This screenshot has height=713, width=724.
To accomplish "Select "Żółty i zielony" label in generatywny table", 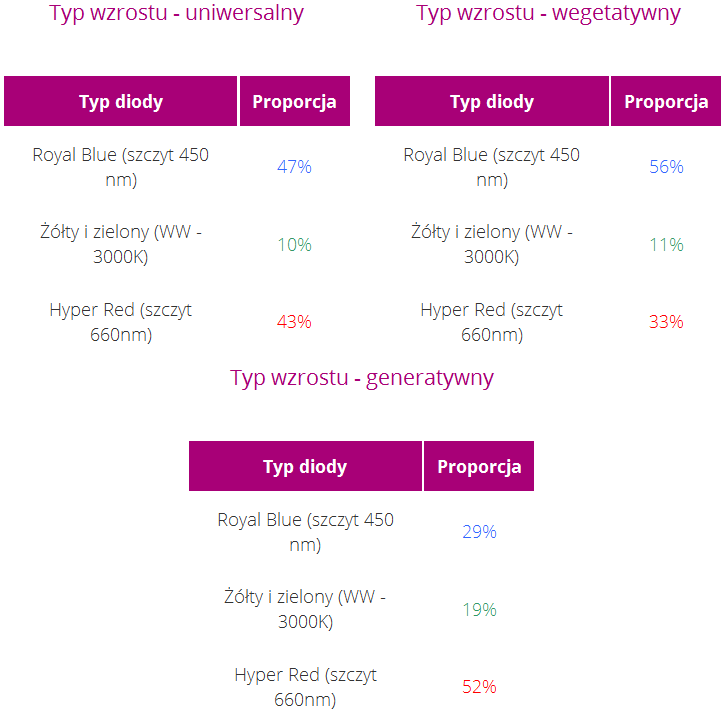I will pos(306,609).
